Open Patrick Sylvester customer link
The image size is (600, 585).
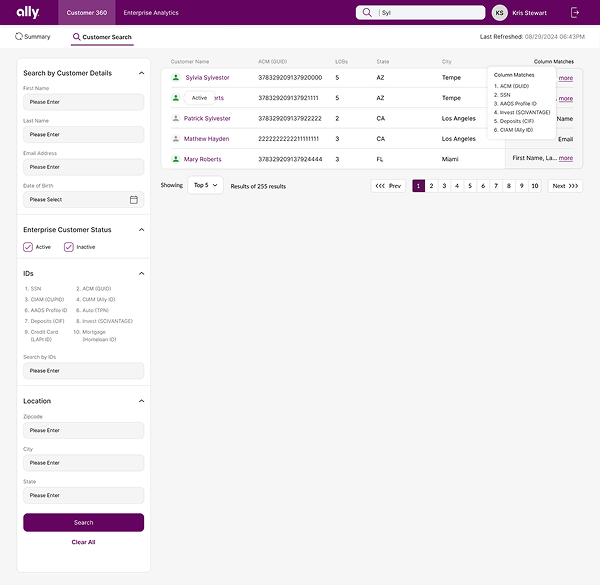(207, 119)
